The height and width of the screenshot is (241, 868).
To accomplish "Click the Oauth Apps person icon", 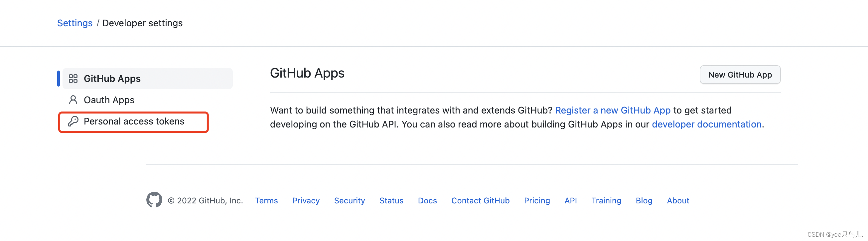I will (x=73, y=100).
